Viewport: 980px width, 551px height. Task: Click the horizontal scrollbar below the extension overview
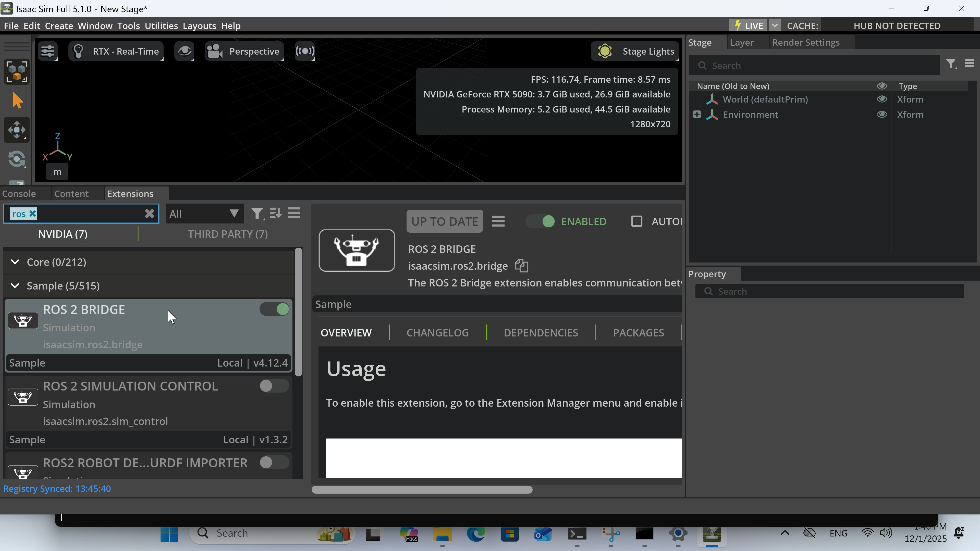(422, 490)
